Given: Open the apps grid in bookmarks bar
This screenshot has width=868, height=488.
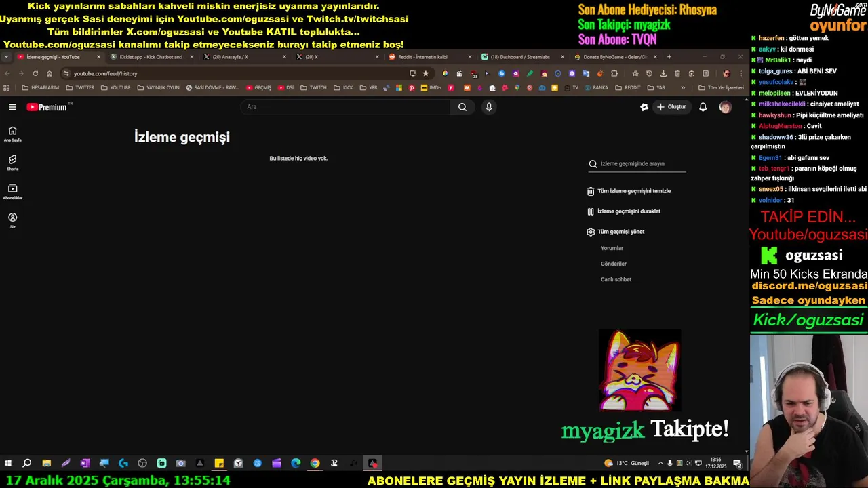Looking at the screenshot, I should coord(7,87).
